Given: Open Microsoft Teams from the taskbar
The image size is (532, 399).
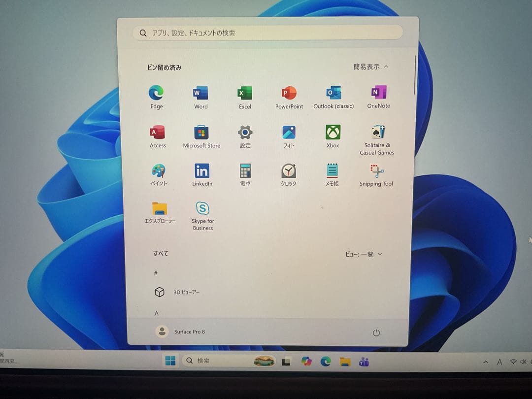Looking at the screenshot, I should point(364,362).
